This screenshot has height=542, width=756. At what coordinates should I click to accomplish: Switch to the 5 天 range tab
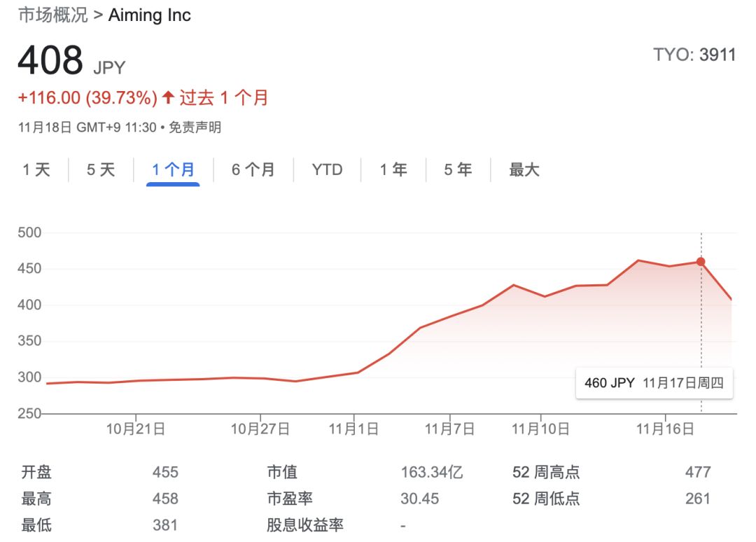point(101,169)
